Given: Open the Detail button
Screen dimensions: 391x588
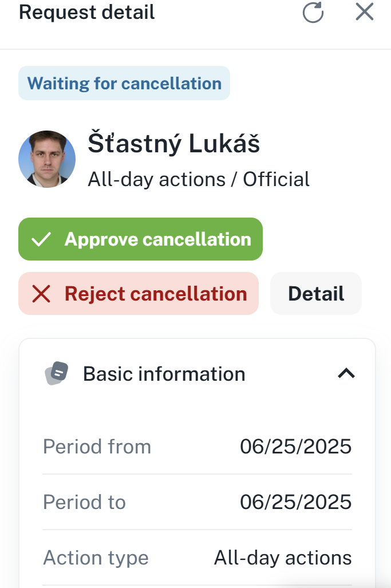Looking at the screenshot, I should click(x=316, y=294).
